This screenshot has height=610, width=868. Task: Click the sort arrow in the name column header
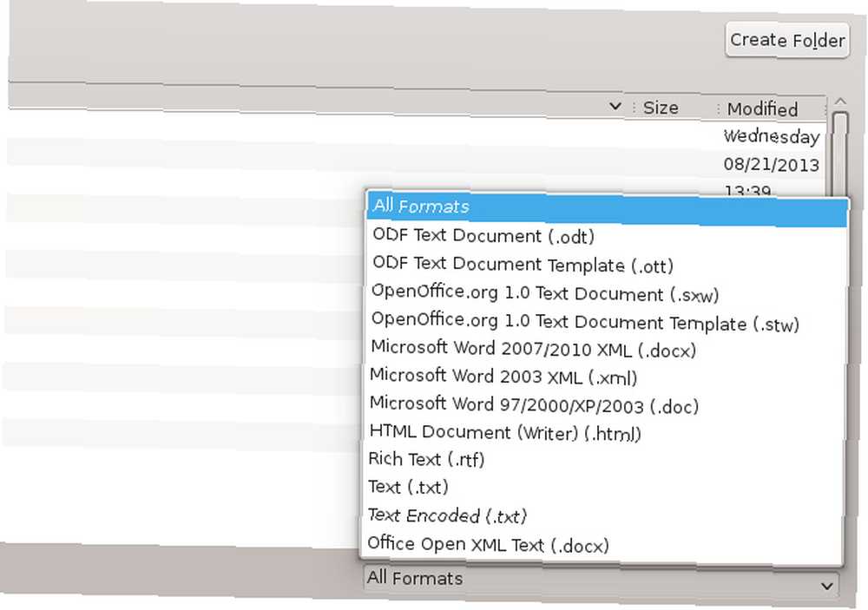pyautogui.click(x=615, y=106)
